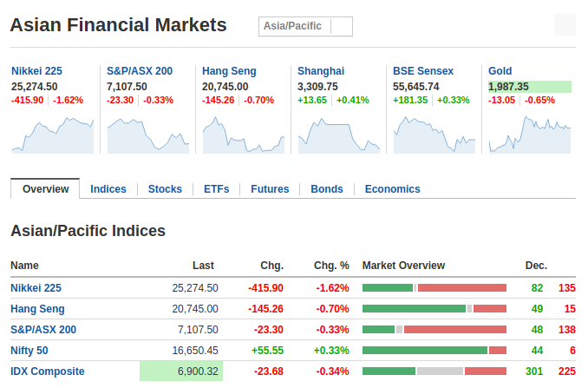Image resolution: width=588 pixels, height=388 pixels.
Task: Click S&P/ASX 200 decliners count 138
Action: pyautogui.click(x=566, y=330)
